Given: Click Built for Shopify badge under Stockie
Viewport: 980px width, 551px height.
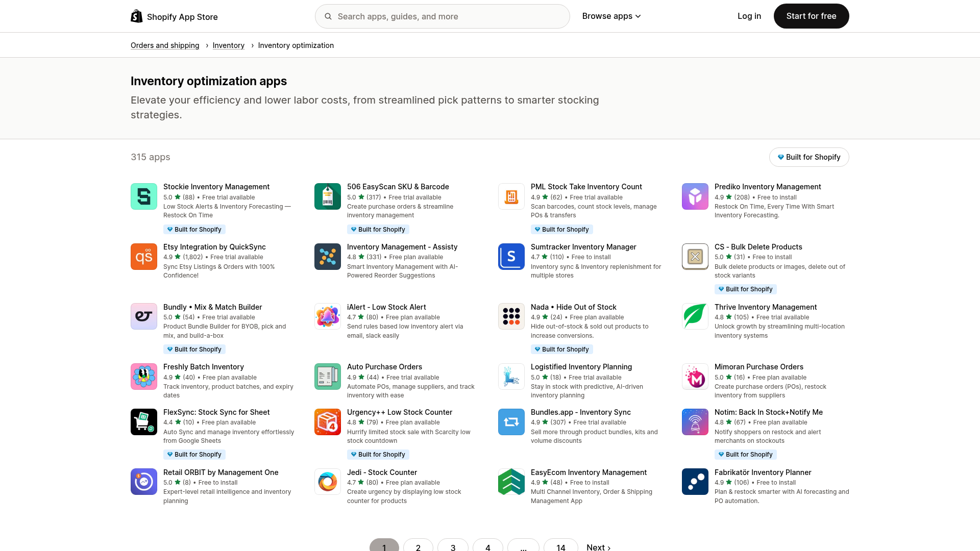Looking at the screenshot, I should click(194, 230).
